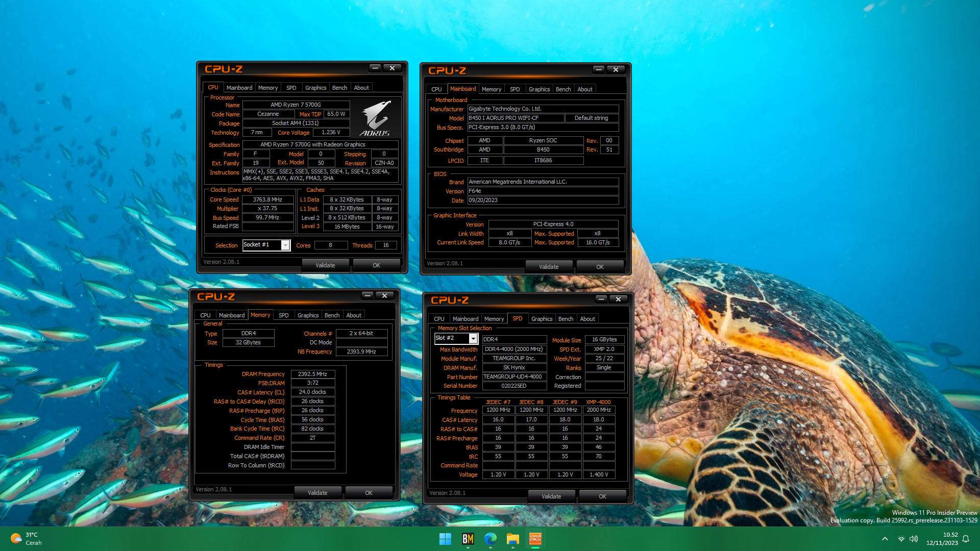Click the BIOS version F64e field

coord(543,191)
